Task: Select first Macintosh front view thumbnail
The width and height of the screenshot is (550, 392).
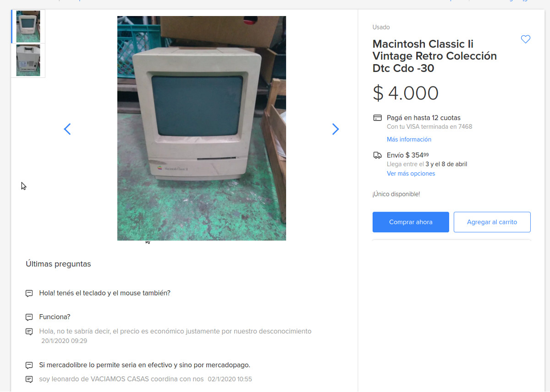Action: tap(28, 27)
